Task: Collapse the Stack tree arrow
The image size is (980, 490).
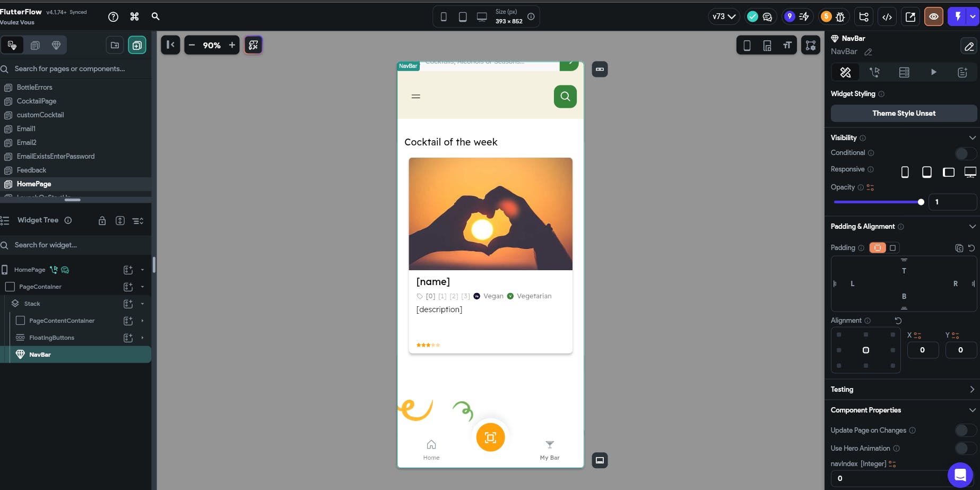Action: coord(142,304)
